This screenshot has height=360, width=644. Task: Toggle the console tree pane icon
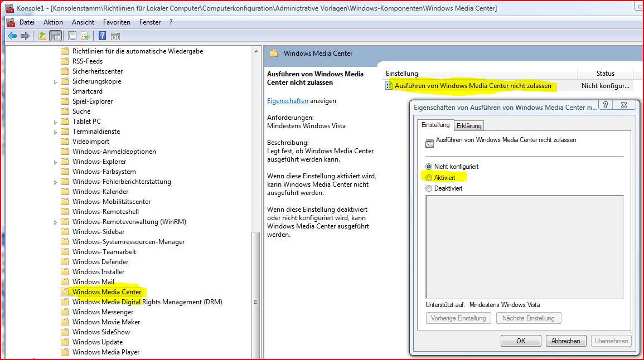(x=55, y=36)
